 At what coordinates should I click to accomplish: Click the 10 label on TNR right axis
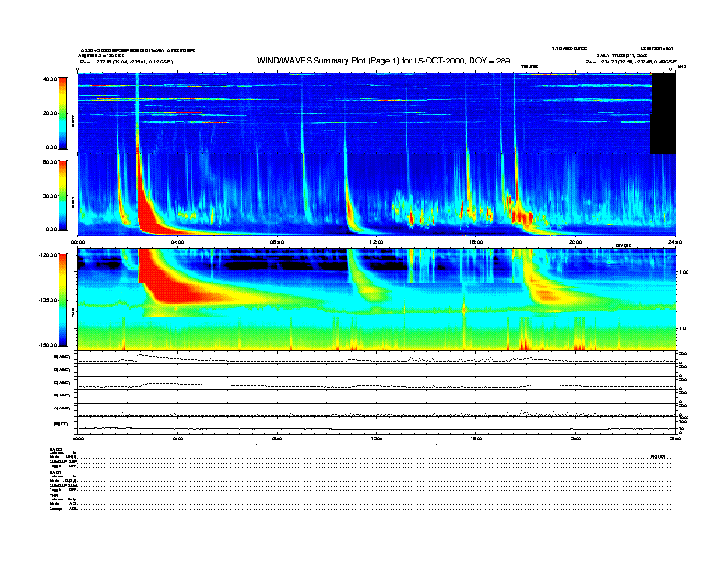pyautogui.click(x=684, y=329)
